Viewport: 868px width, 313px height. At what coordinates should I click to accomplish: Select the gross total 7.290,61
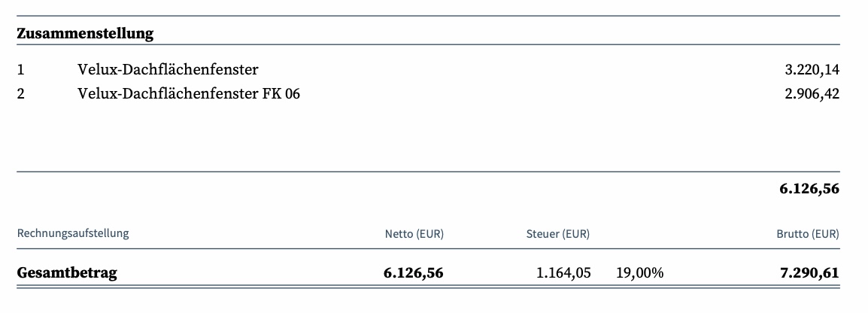(809, 273)
